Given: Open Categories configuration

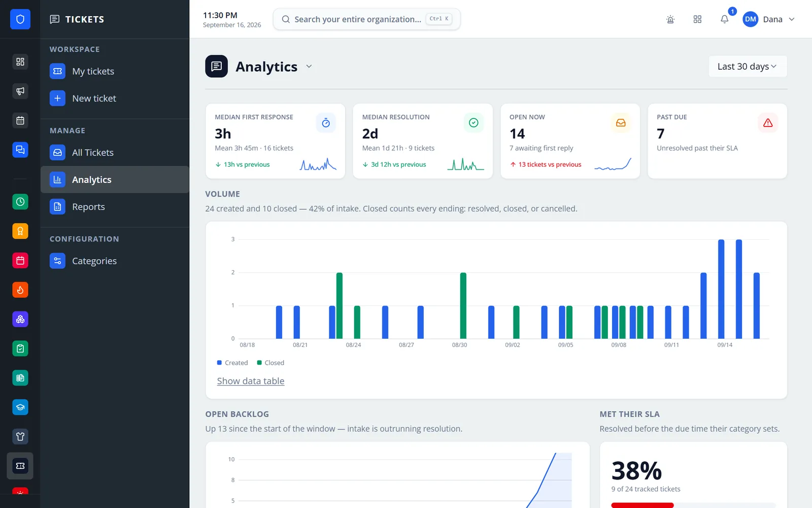Looking at the screenshot, I should click(115, 261).
